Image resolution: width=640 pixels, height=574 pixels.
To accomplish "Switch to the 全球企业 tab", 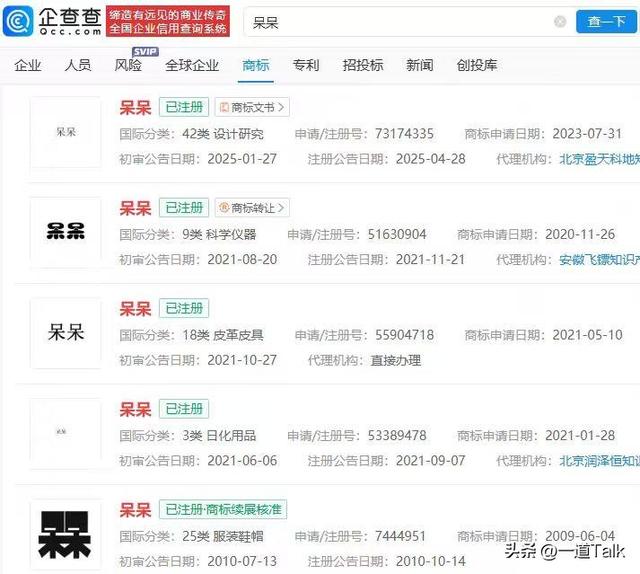I will pos(192,65).
